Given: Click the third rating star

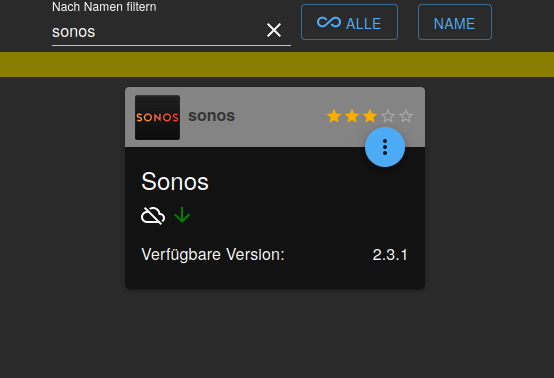Looking at the screenshot, I should coord(370,116).
